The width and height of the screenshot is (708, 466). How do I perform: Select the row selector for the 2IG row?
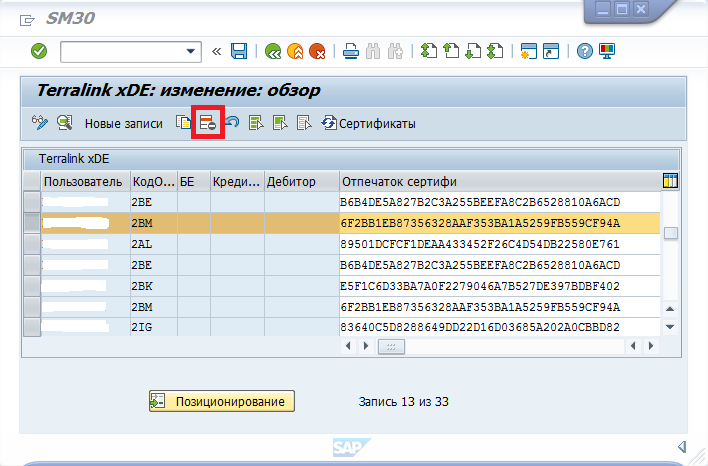point(32,327)
